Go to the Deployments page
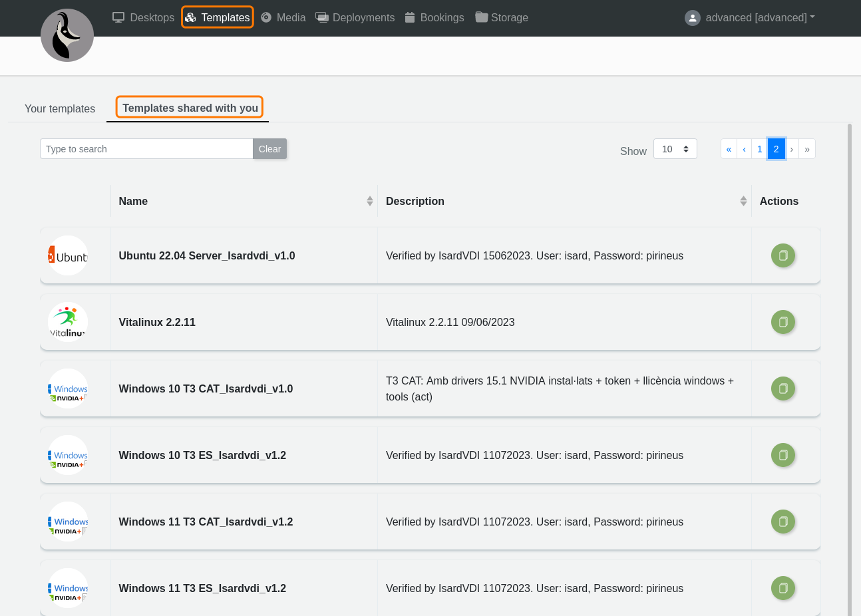The height and width of the screenshot is (616, 861). [x=355, y=17]
